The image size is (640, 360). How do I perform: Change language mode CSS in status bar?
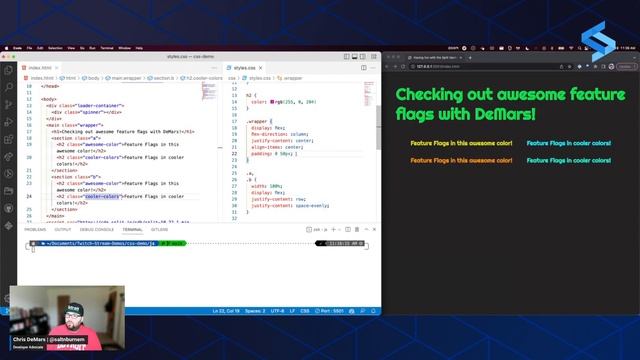[305, 311]
